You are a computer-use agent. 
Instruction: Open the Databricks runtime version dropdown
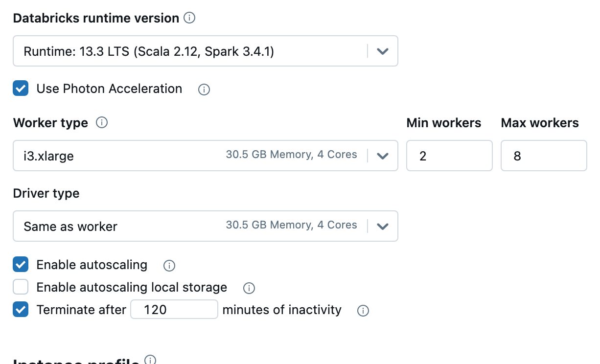tap(206, 51)
